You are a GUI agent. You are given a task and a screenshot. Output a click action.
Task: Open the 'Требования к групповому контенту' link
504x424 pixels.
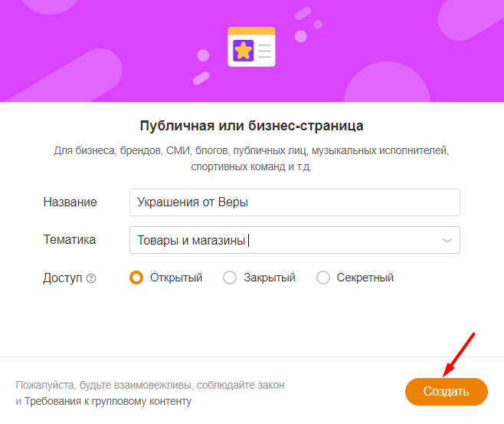coord(108,401)
